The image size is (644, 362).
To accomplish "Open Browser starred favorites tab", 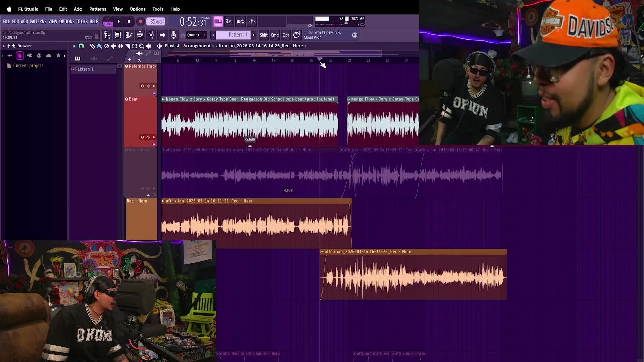I will coord(58,56).
